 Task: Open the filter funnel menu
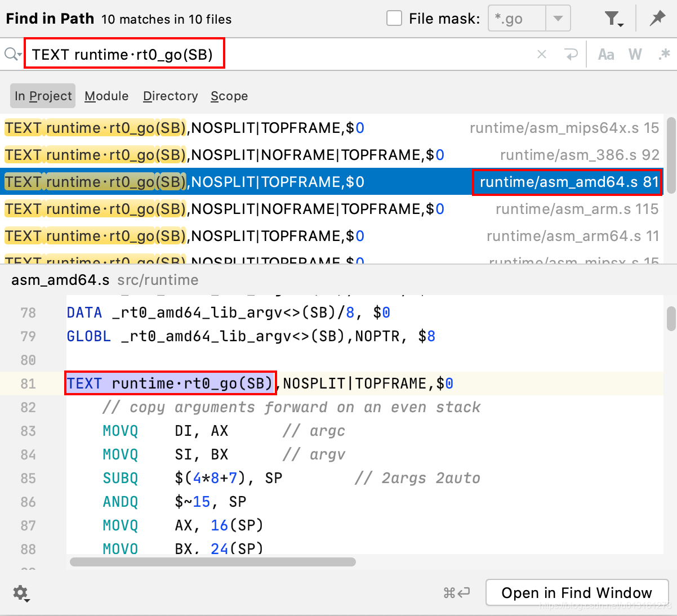(614, 19)
